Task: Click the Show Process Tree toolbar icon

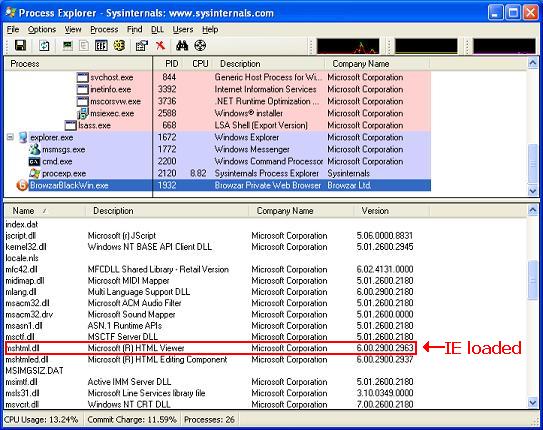Action: [x=84, y=45]
